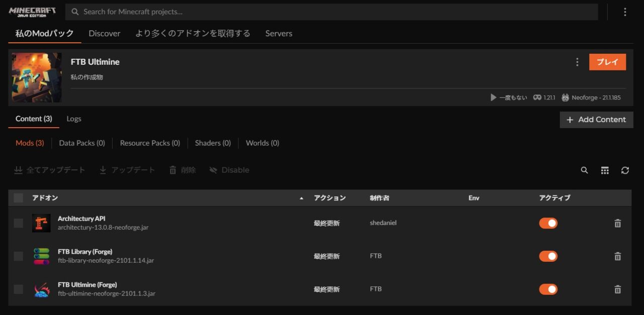Check the FTB Ultimine (Forge) row checkbox

point(19,289)
